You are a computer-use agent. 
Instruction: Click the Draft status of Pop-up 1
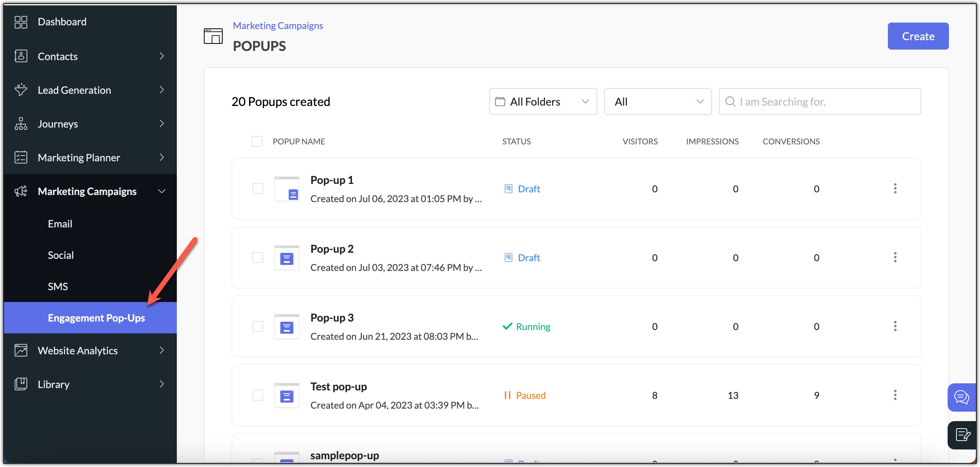coord(522,189)
